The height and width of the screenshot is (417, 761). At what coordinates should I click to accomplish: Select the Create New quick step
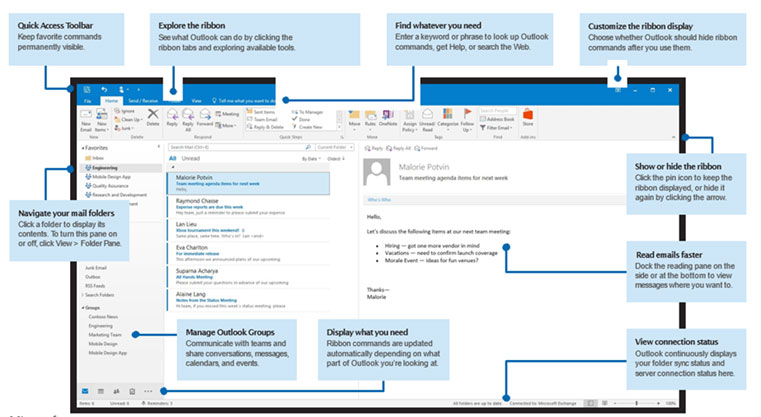[x=307, y=127]
